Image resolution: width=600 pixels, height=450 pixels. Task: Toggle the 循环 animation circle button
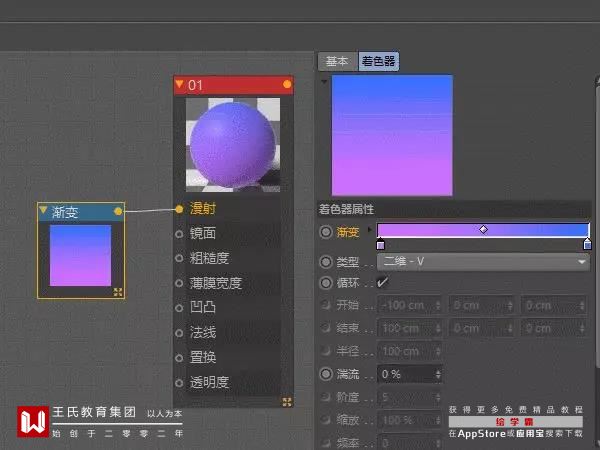pyautogui.click(x=326, y=283)
